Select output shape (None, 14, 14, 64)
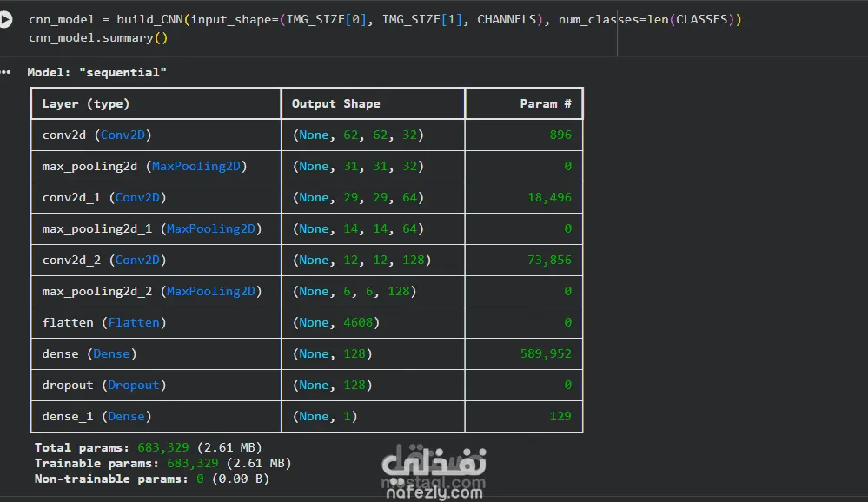The height and width of the screenshot is (502, 868). click(x=358, y=229)
